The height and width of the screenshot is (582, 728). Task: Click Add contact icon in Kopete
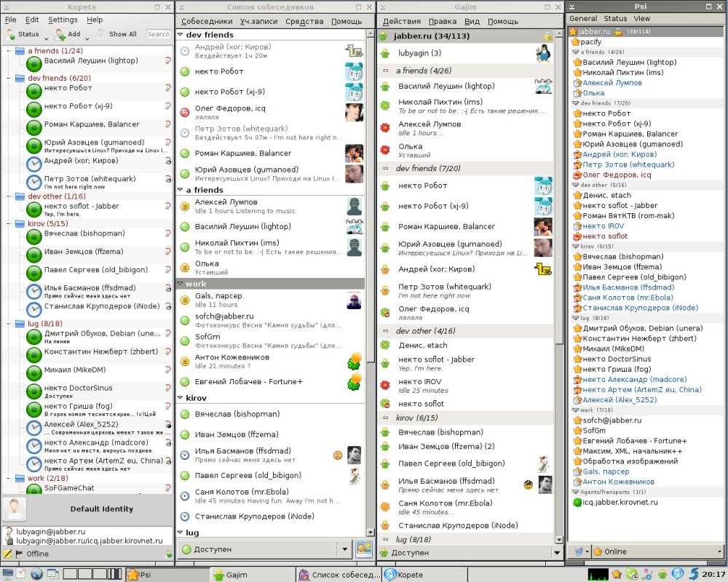coord(60,34)
